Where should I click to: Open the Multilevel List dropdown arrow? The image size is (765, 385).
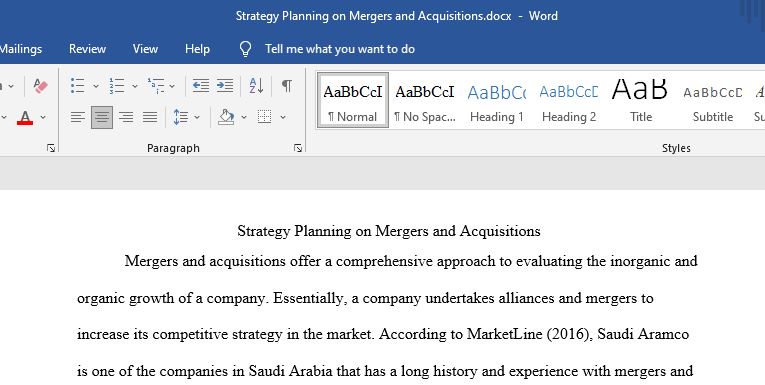(x=172, y=86)
